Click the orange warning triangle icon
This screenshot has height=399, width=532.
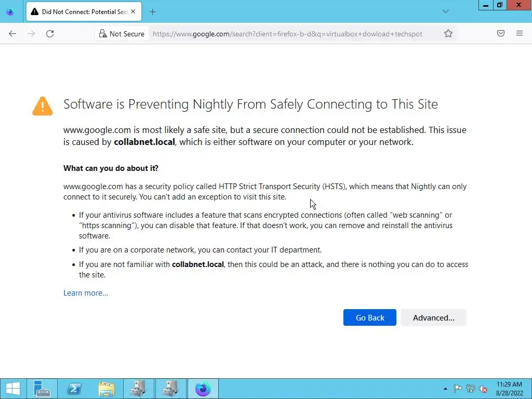point(43,106)
